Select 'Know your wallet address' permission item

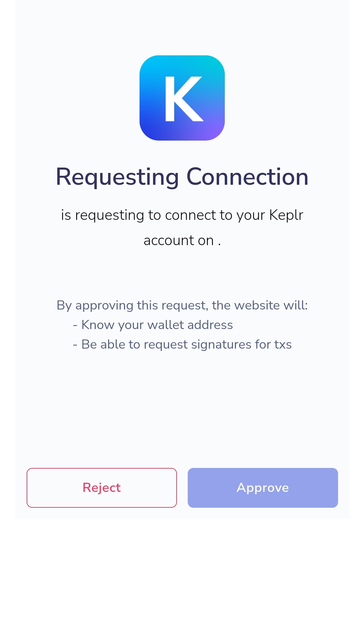point(153,325)
